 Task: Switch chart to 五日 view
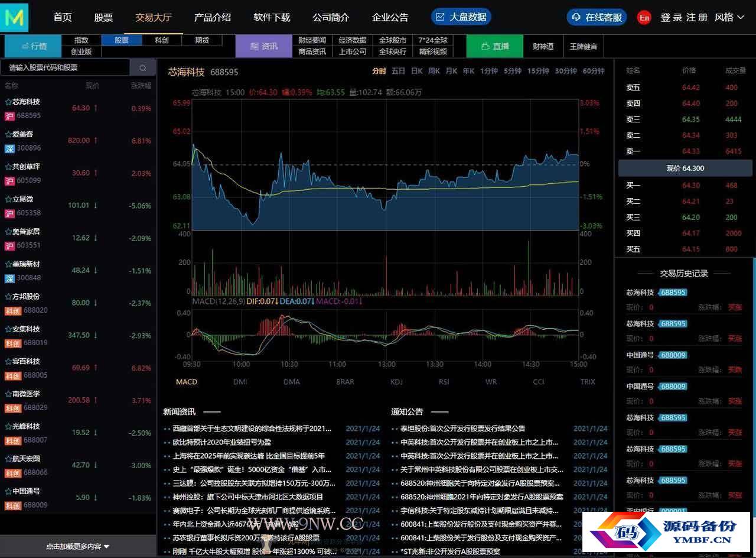point(398,71)
